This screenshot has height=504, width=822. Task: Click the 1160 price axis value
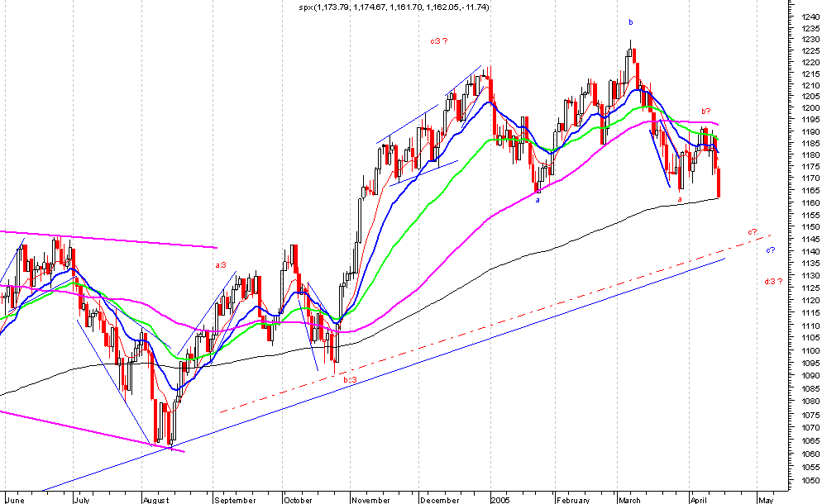pos(810,202)
